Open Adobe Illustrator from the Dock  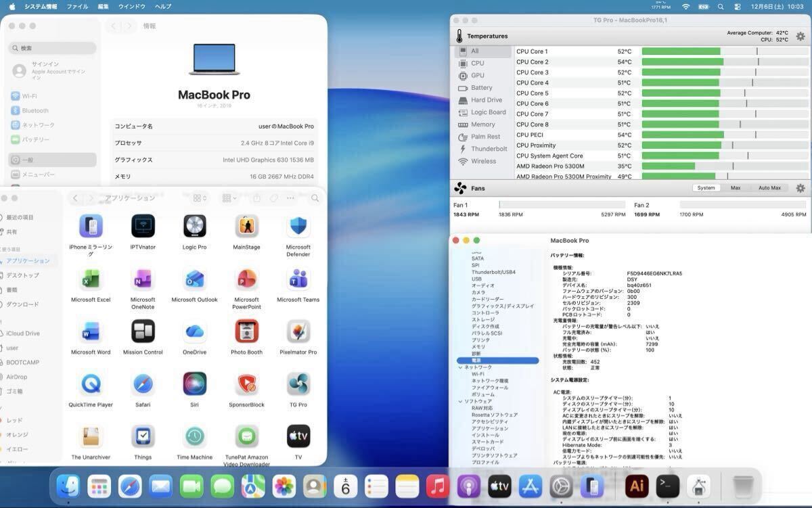[x=637, y=486]
